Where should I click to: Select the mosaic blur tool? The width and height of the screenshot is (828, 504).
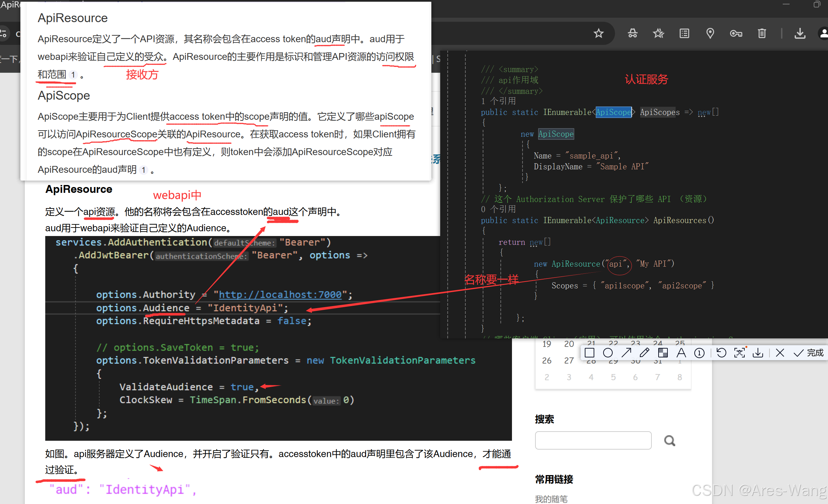pyautogui.click(x=663, y=353)
